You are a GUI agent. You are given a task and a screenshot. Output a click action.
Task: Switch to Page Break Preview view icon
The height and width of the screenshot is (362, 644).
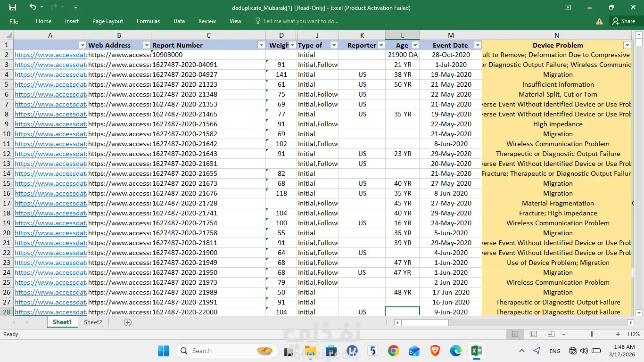[x=551, y=334]
